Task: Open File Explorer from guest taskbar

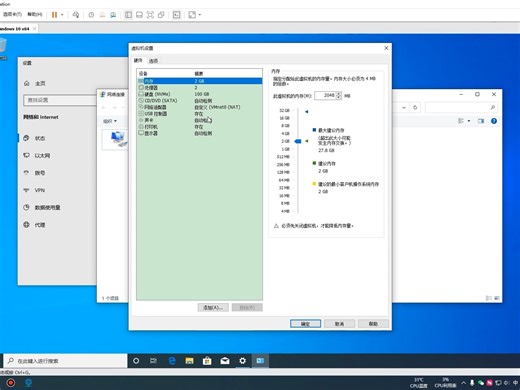Action: tap(190, 361)
